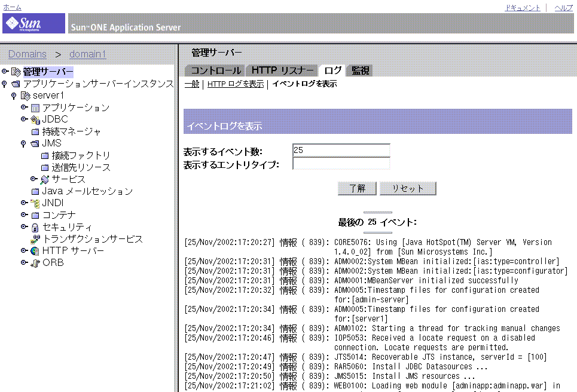Click the アプリケーションサーバーインスタンス folder icon

pos(16,84)
